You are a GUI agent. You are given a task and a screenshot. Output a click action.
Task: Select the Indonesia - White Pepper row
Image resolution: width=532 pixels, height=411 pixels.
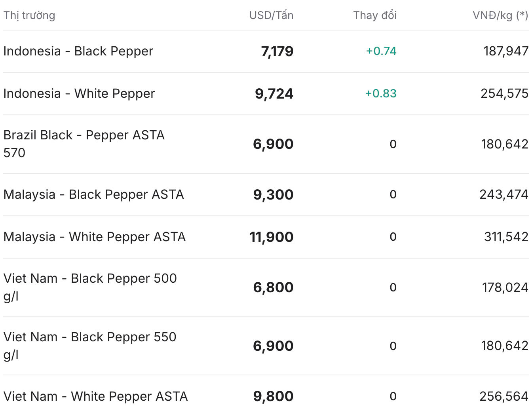coord(266,94)
